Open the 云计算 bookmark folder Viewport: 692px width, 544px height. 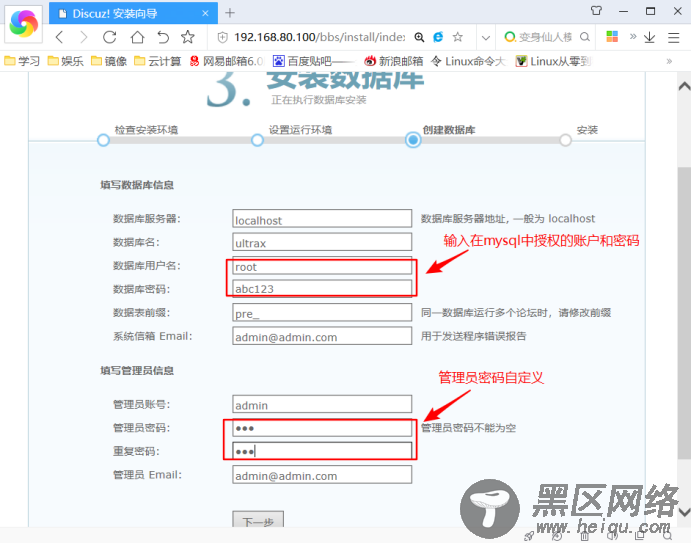[x=158, y=61]
